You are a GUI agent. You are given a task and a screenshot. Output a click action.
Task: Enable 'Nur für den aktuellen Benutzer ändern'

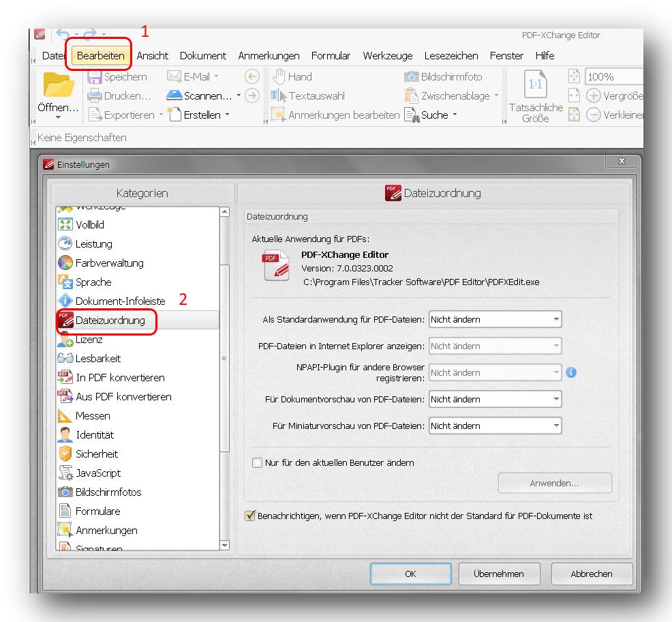[x=257, y=462]
